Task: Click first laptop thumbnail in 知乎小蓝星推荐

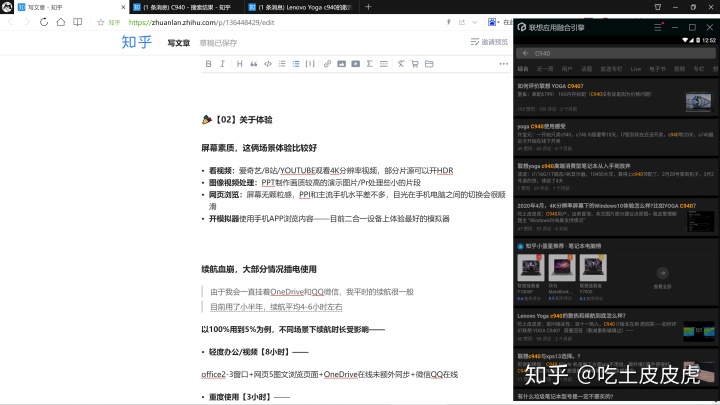Action: [x=531, y=268]
